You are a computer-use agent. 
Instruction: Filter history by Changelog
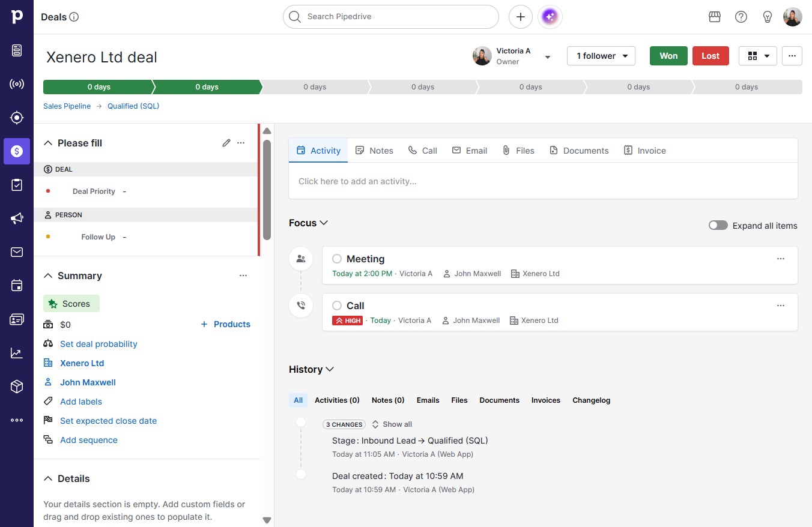(591, 400)
